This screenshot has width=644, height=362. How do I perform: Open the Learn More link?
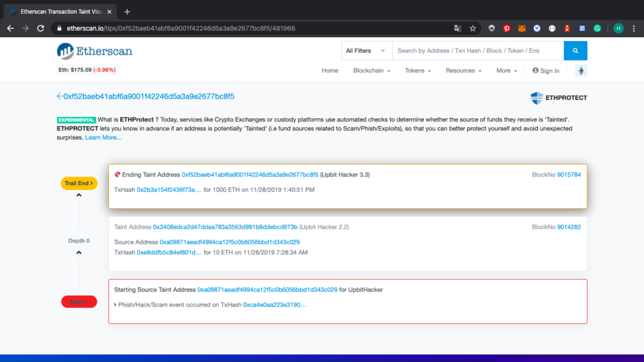pos(103,138)
